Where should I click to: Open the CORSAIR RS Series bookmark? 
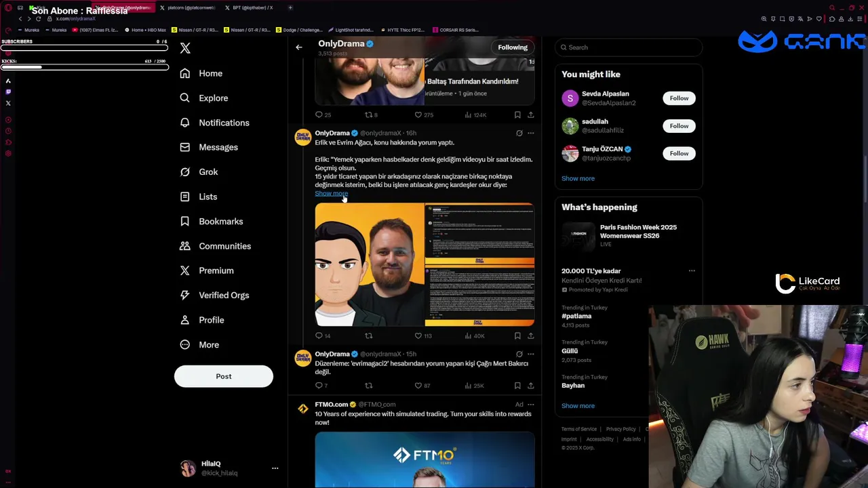coord(455,30)
